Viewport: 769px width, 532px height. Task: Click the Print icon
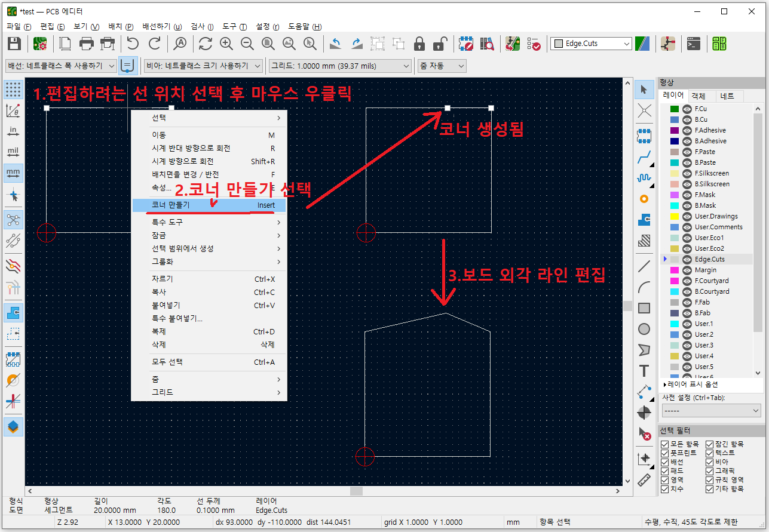point(87,44)
